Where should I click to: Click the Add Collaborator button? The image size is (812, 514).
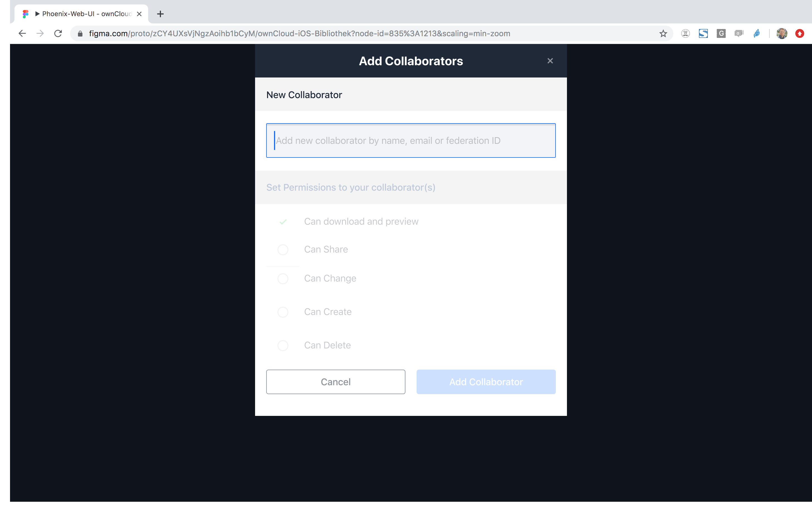(x=486, y=382)
